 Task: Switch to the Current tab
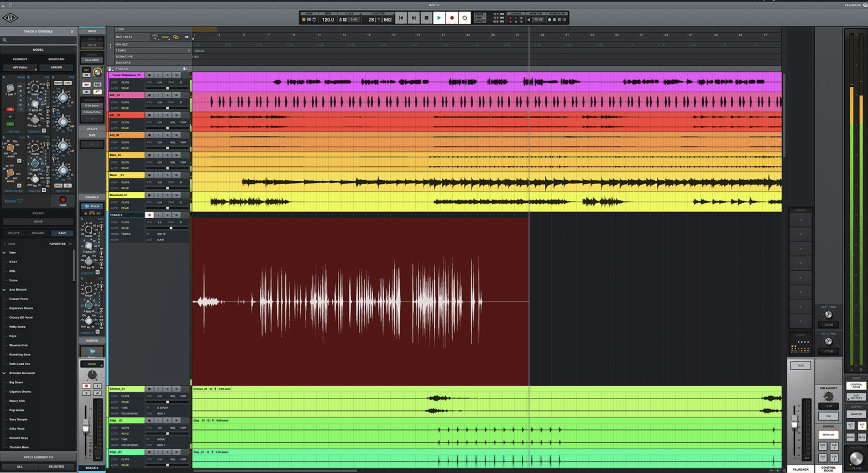(x=20, y=59)
